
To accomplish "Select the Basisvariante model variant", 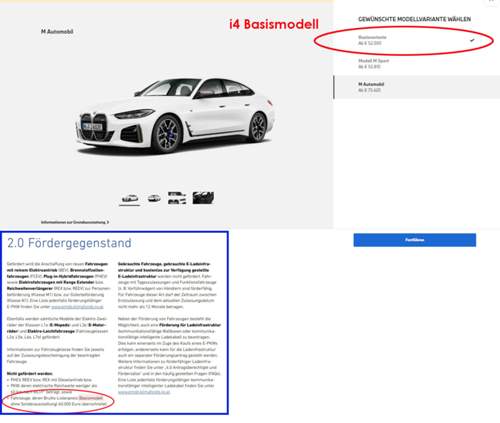I will coord(417,40).
